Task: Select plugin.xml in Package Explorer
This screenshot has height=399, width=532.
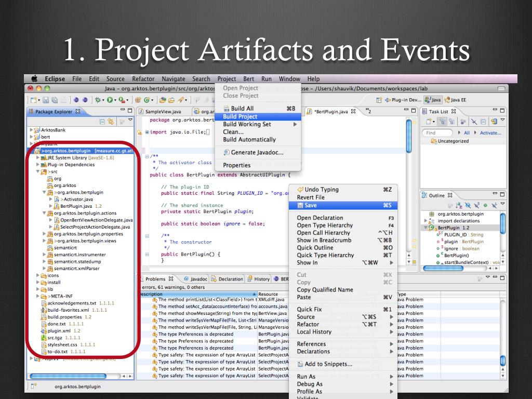Action: (x=60, y=331)
